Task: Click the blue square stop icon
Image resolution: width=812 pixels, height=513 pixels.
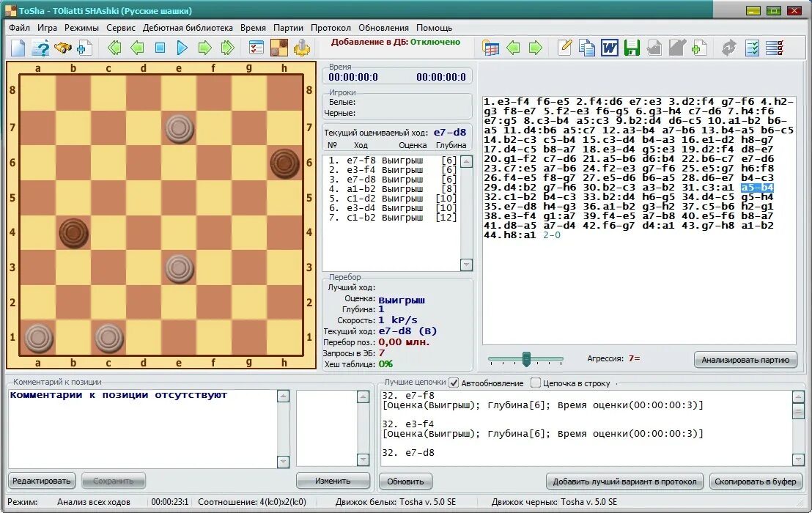Action: coord(160,48)
